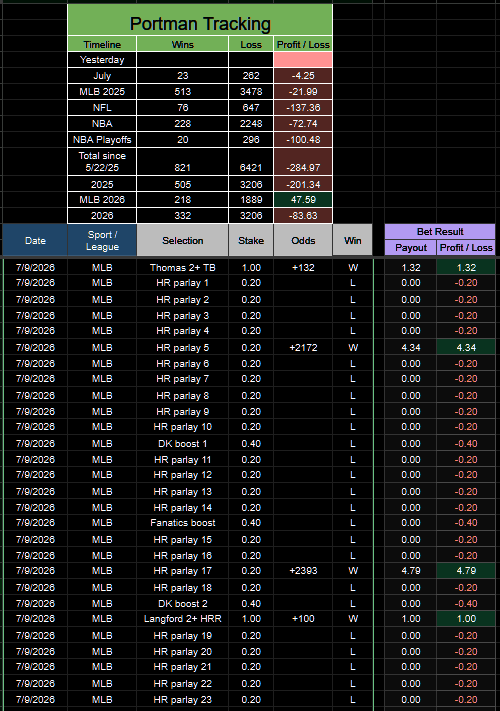Select 2025 profit value -201.34
This screenshot has width=500, height=711.
tap(303, 185)
